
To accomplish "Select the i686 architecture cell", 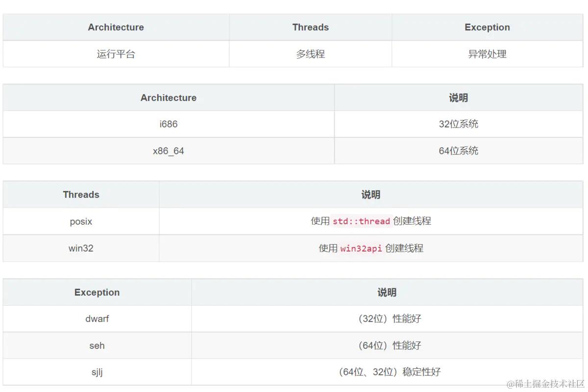I will pos(168,124).
